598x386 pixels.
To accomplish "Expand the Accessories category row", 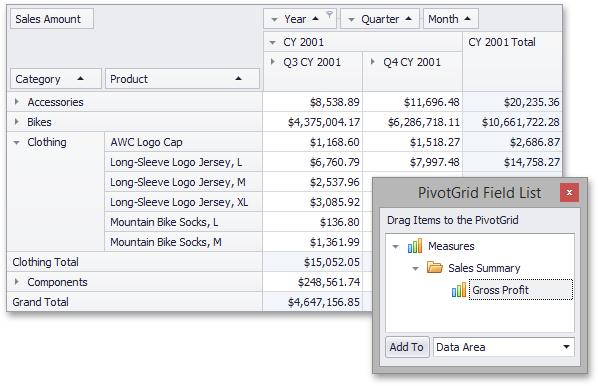I will [16, 102].
